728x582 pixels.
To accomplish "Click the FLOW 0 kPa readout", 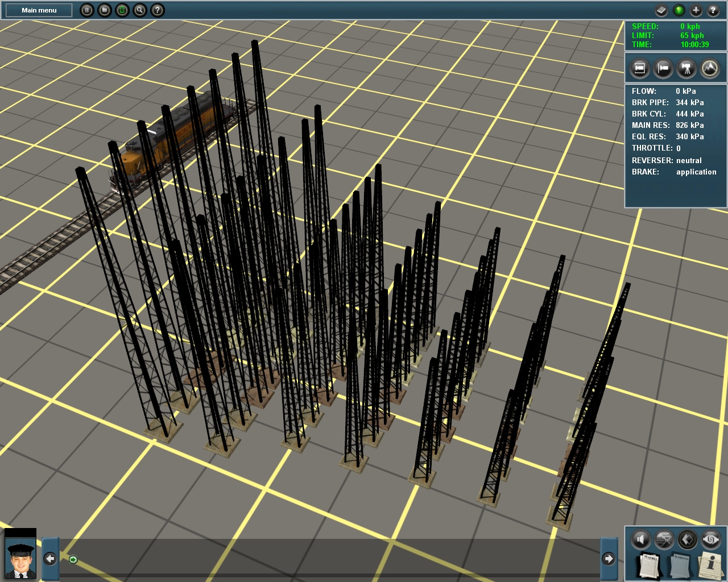I will click(664, 91).
